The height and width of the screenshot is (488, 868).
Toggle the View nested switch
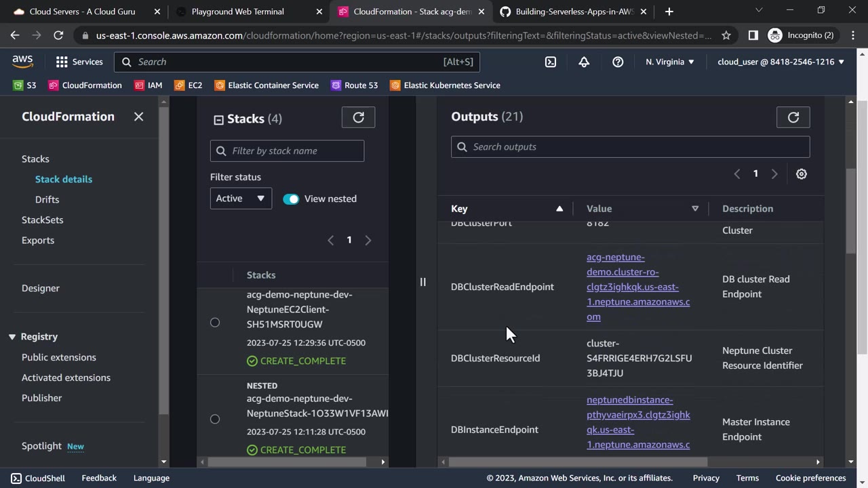click(291, 199)
